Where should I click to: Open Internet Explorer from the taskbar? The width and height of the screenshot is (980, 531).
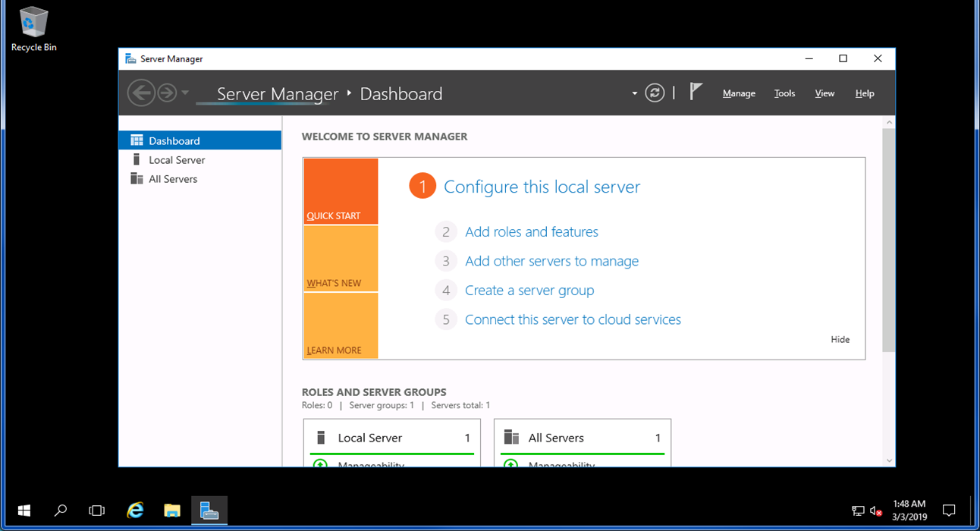click(135, 510)
